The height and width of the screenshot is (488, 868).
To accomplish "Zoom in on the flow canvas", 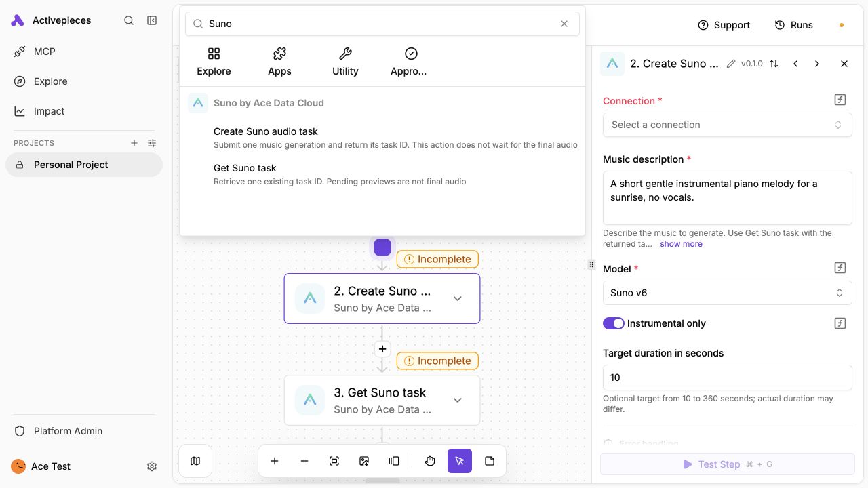I will (x=275, y=461).
